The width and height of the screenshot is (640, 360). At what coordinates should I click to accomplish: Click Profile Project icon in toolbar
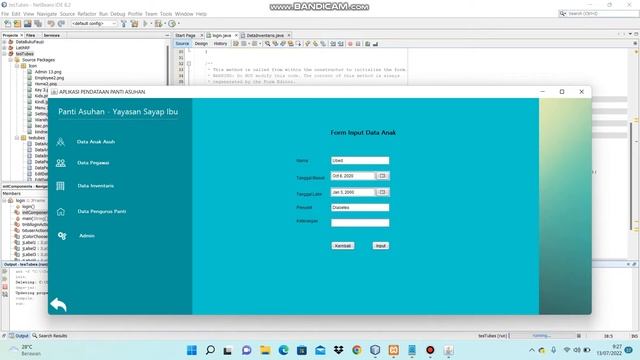pos(172,24)
